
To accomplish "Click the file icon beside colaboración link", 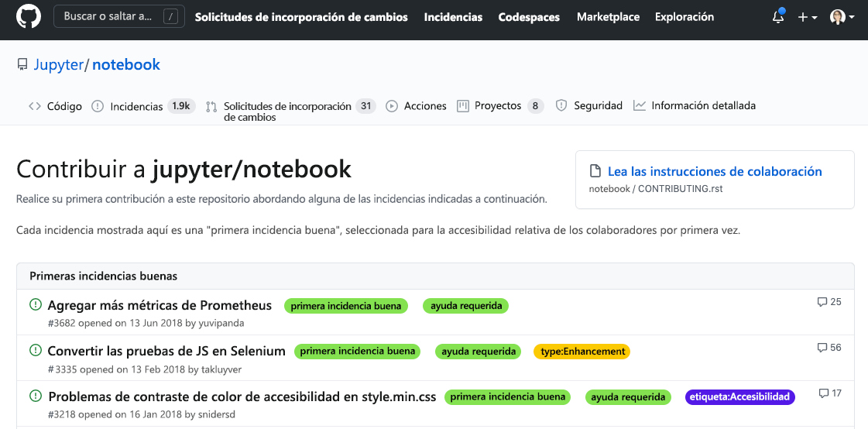I will (x=595, y=170).
